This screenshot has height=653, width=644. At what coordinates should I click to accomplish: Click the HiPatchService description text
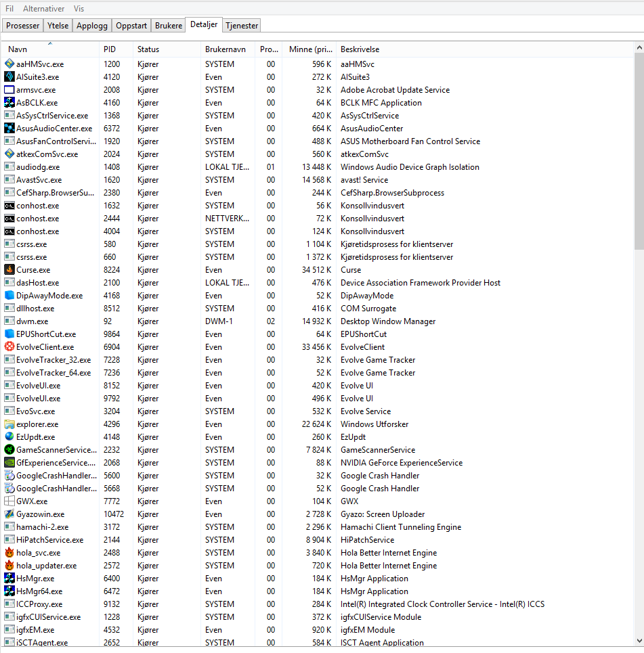pos(367,540)
